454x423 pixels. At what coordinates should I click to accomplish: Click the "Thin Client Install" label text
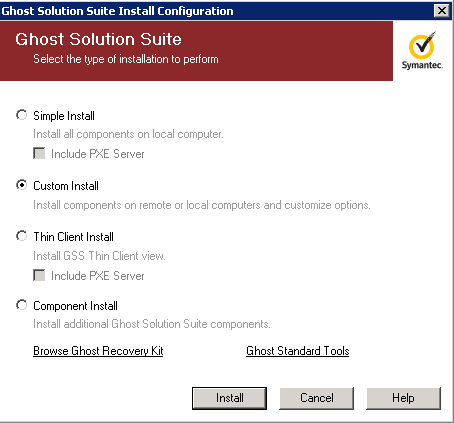pyautogui.click(x=73, y=237)
